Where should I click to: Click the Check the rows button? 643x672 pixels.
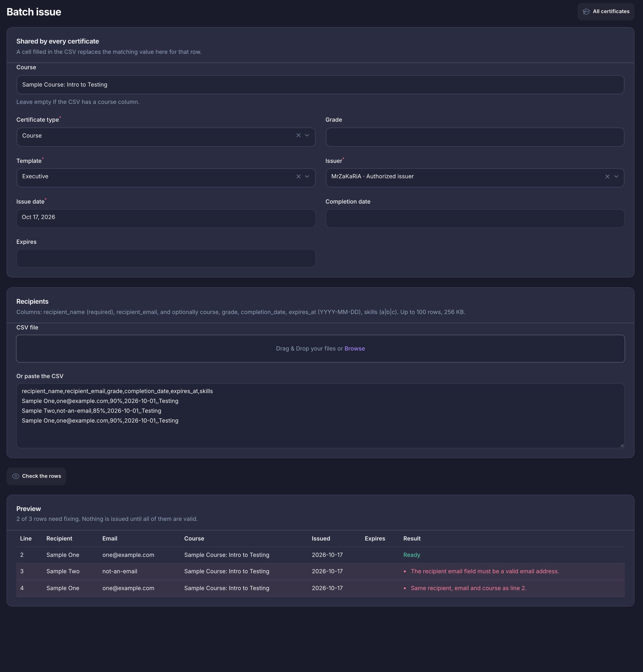[36, 476]
